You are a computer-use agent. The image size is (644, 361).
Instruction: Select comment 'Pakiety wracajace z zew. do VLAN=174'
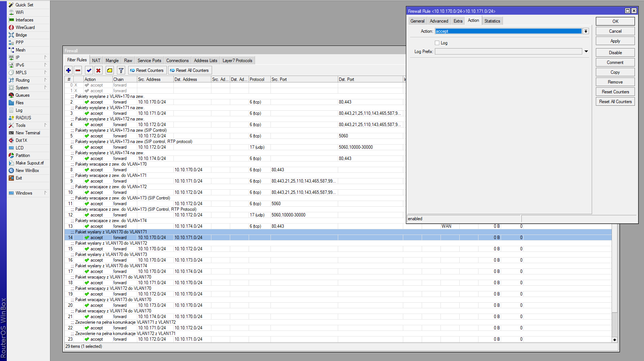tap(111, 221)
